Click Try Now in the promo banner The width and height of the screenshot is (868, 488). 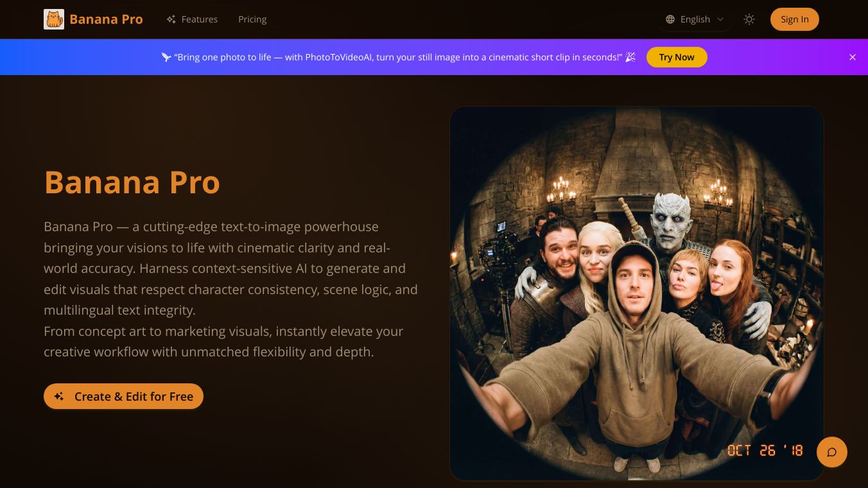point(677,57)
